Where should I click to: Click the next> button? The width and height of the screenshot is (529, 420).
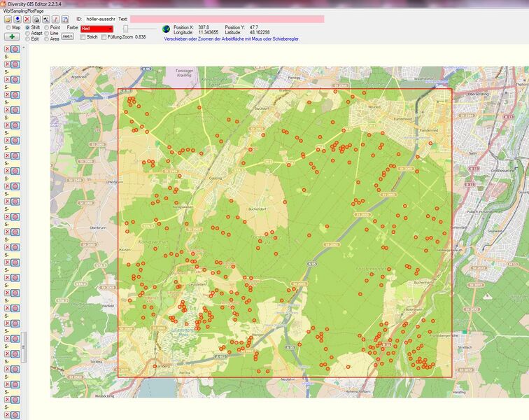tap(67, 36)
